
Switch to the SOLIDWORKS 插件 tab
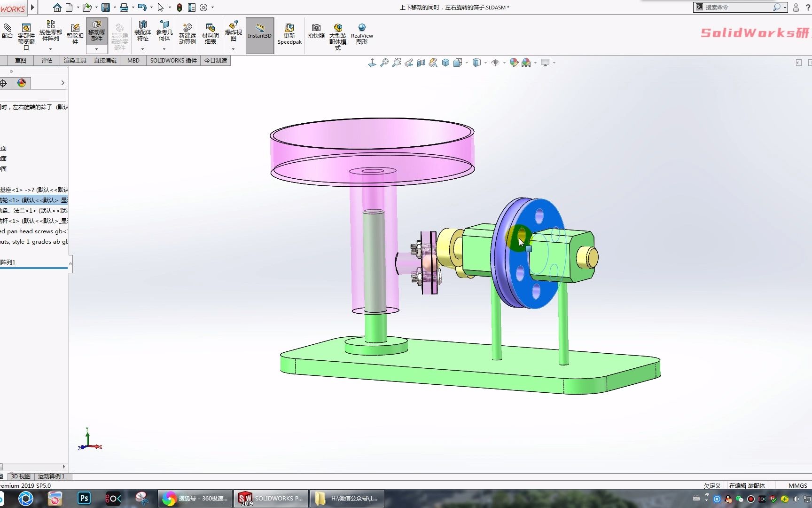pos(173,60)
